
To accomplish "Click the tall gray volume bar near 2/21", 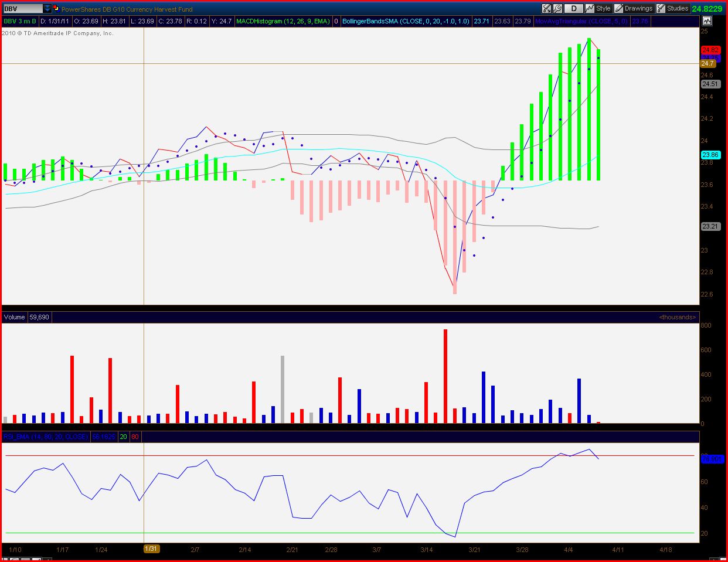I will (x=283, y=389).
